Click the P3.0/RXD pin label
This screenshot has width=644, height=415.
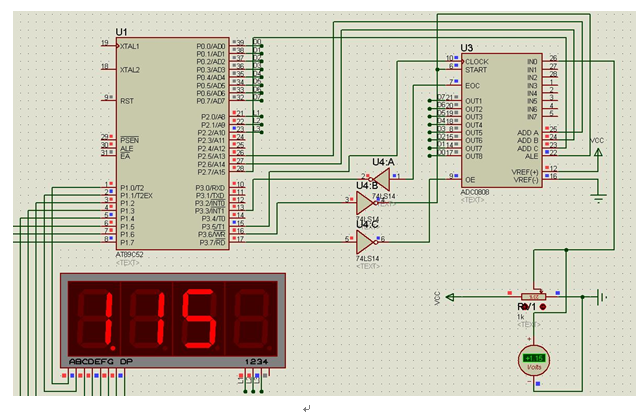coord(210,188)
